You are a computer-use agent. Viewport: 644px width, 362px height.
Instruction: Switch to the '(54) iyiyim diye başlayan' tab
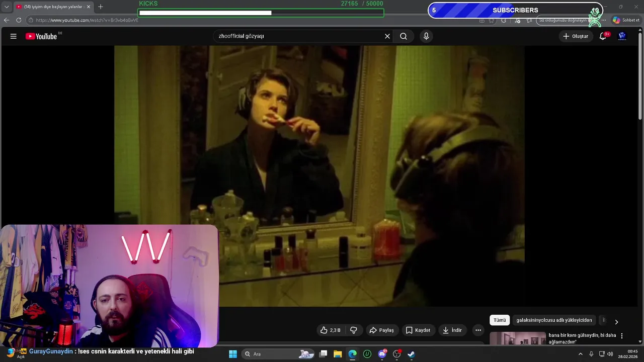point(53,7)
